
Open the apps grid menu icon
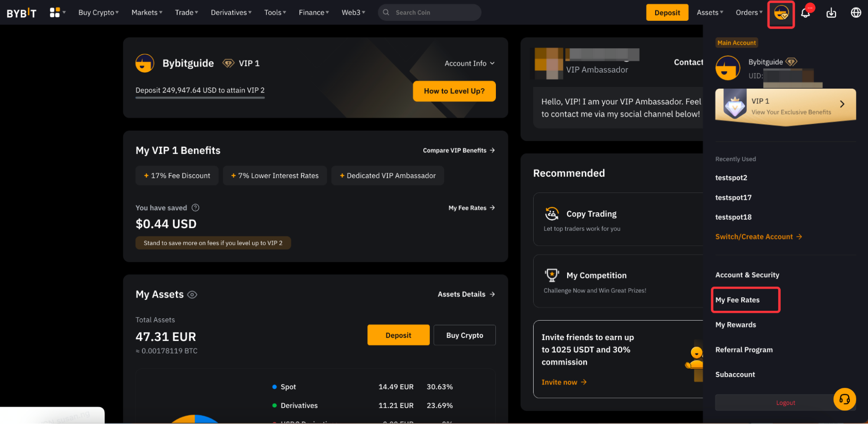pos(55,13)
